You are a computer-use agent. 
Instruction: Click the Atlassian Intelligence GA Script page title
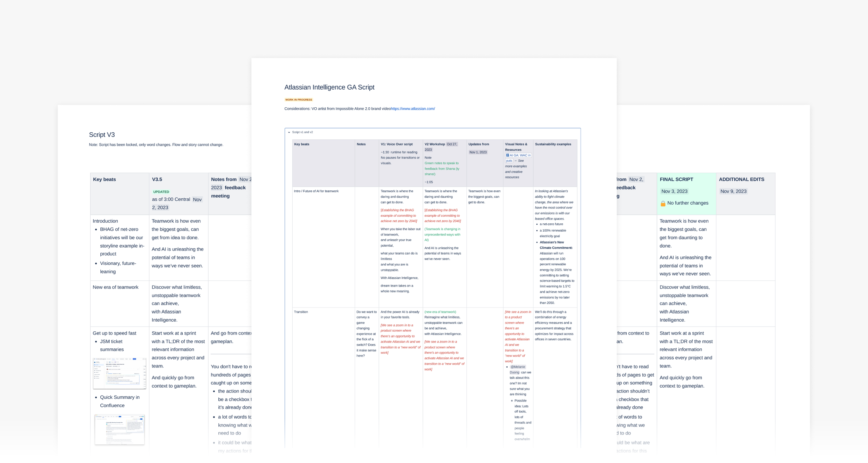coord(329,87)
